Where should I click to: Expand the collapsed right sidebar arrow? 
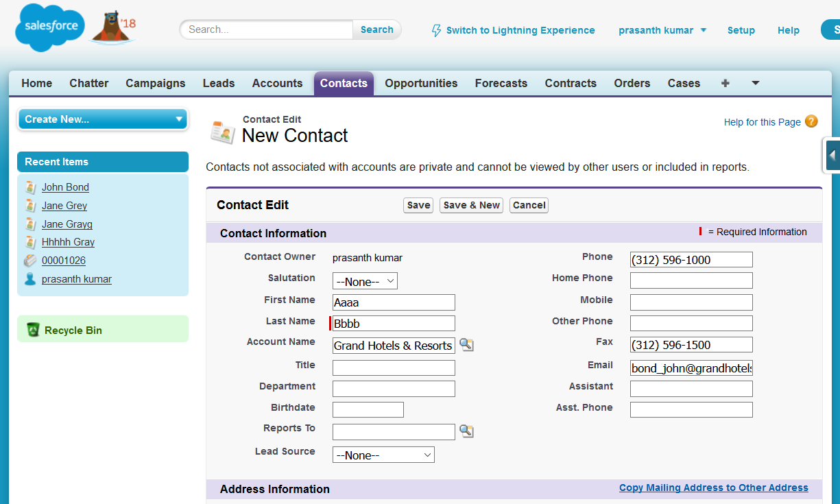[831, 155]
